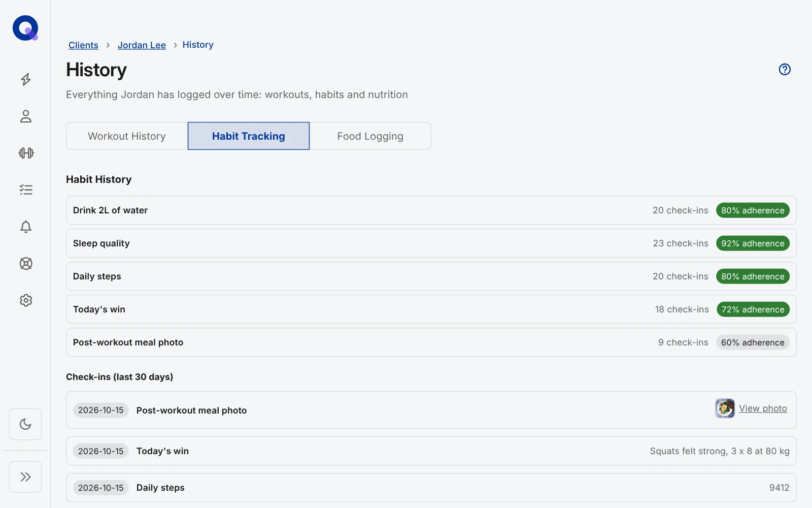Open the dumbbell workouts icon
Image resolution: width=812 pixels, height=508 pixels.
point(26,153)
